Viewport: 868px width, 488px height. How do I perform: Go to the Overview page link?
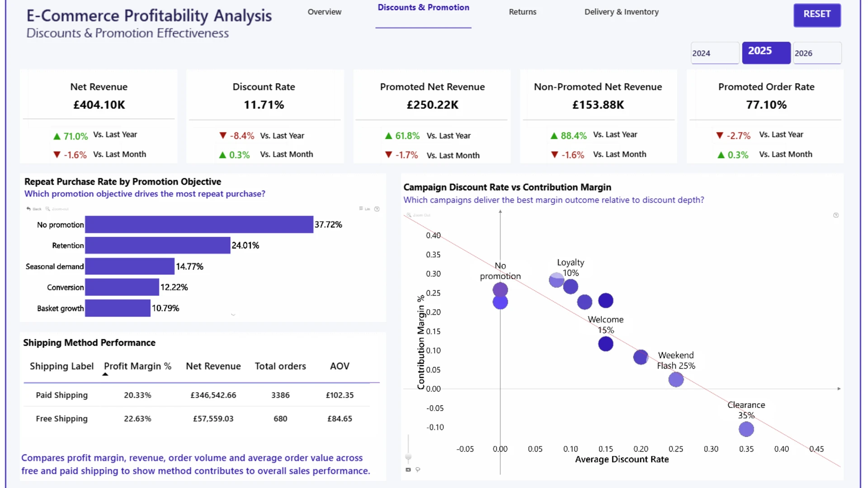pos(325,12)
